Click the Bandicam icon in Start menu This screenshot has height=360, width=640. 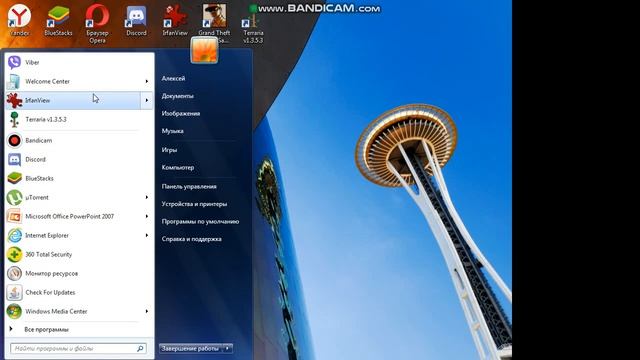click(x=14, y=140)
